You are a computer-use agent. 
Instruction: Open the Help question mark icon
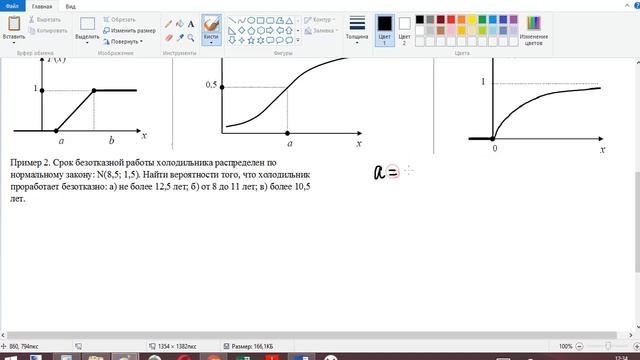point(637,5)
